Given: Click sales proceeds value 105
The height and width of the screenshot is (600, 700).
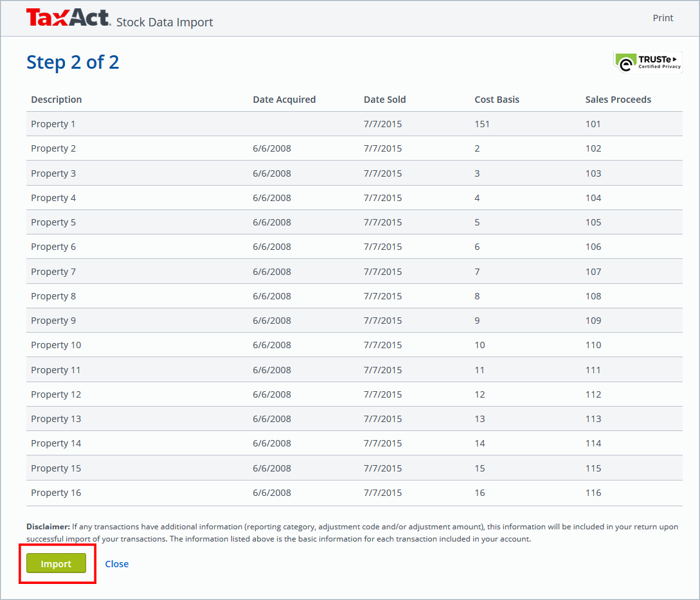Looking at the screenshot, I should click(593, 223).
